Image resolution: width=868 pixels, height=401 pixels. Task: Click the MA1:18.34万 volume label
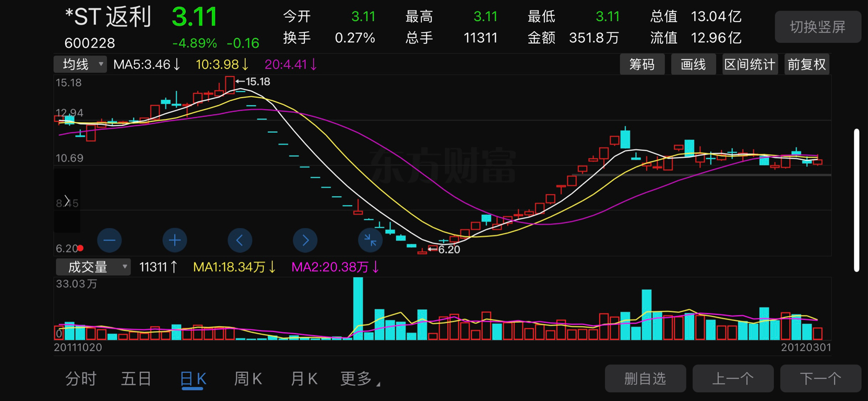click(234, 267)
